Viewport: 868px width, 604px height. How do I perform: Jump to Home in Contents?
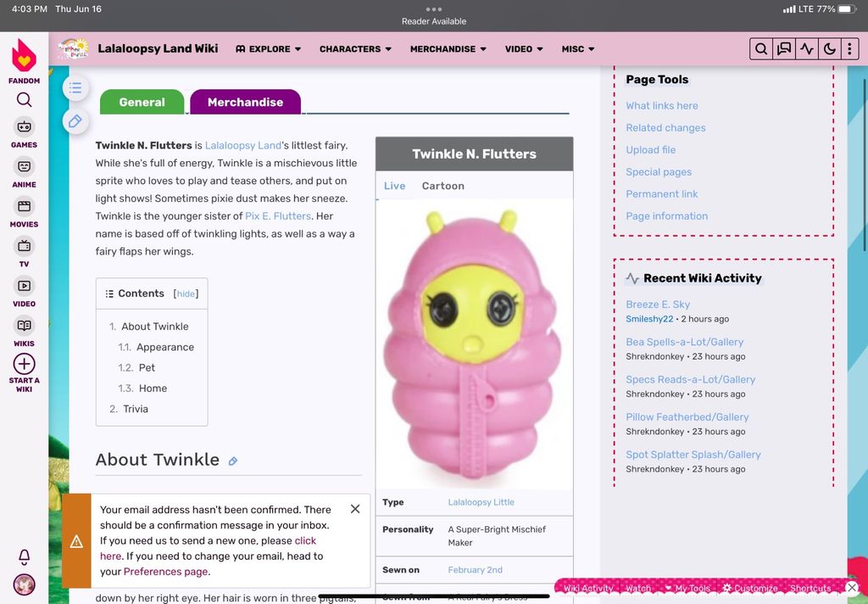pyautogui.click(x=153, y=388)
